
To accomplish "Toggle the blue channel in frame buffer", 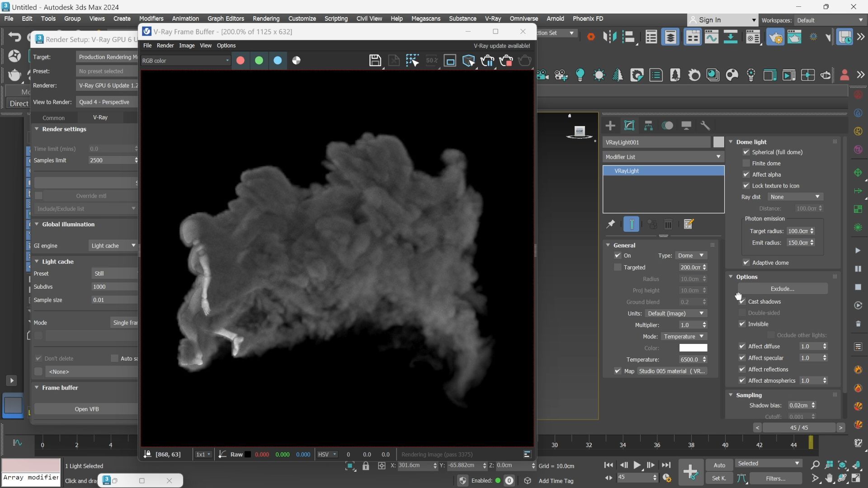I will point(278,61).
